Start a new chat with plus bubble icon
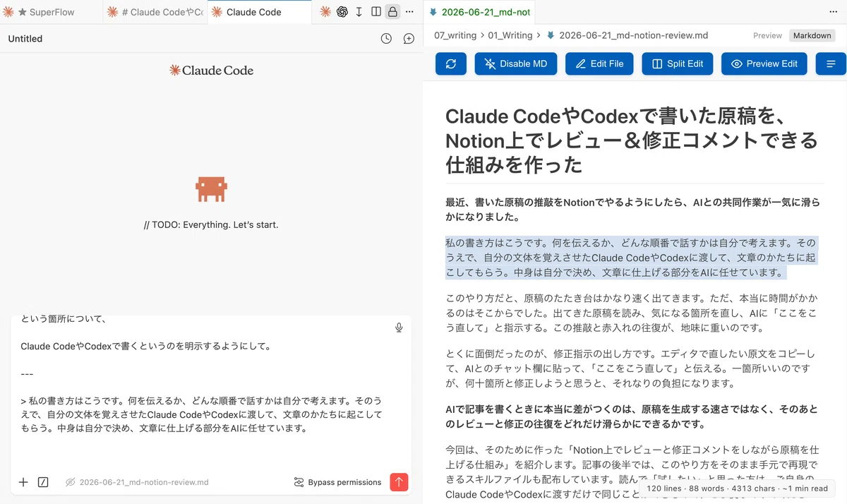The image size is (847, 504). point(409,39)
